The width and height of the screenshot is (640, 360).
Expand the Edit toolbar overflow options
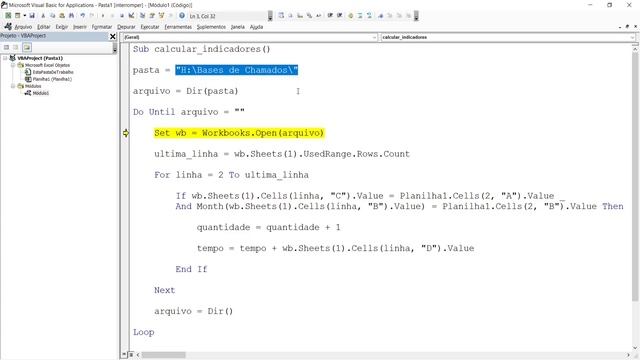tap(416, 16)
